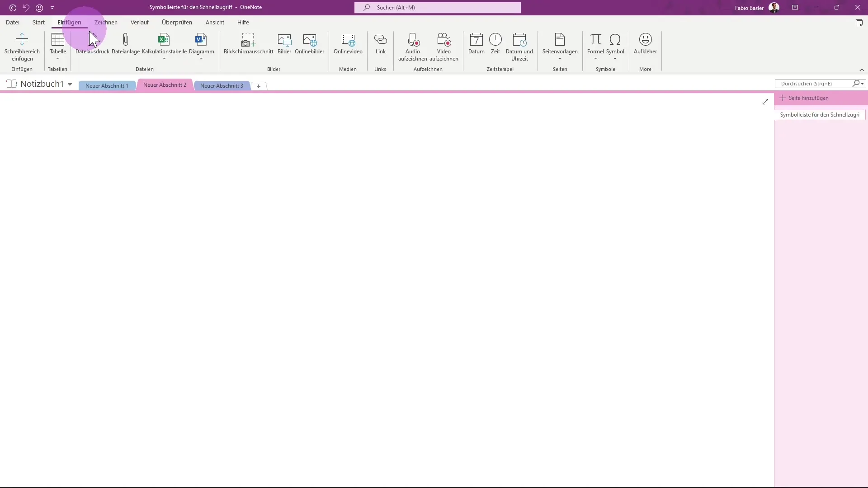This screenshot has width=868, height=488.
Task: Open the feed pane icon below window controls
Action: coord(859,23)
